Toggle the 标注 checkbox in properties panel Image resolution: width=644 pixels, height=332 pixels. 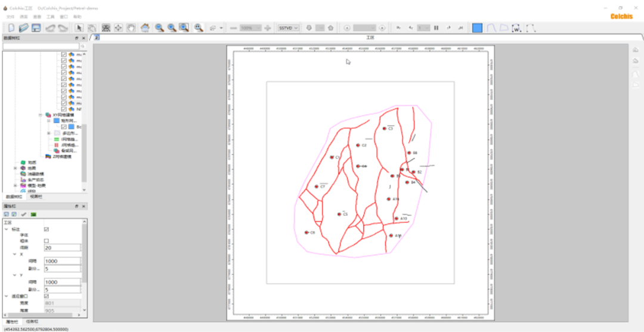point(47,229)
